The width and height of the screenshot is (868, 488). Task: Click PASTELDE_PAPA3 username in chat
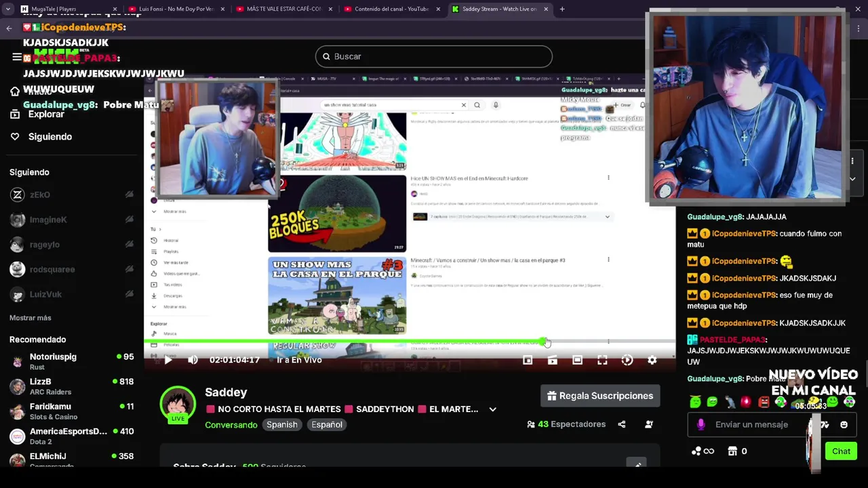click(732, 340)
